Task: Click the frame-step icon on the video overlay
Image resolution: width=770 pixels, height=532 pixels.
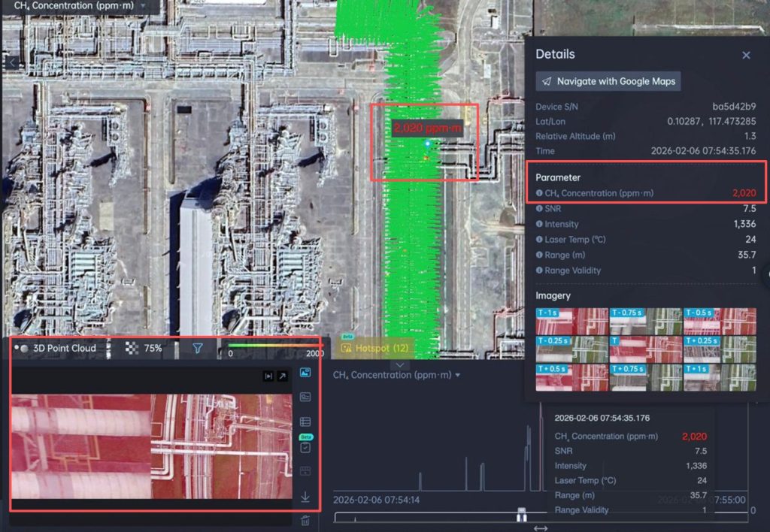Action: coord(267,375)
